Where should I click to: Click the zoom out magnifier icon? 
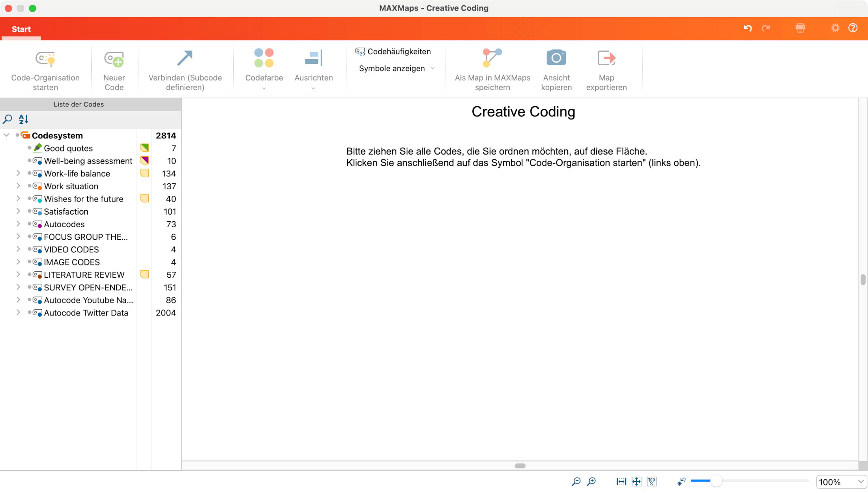click(576, 482)
